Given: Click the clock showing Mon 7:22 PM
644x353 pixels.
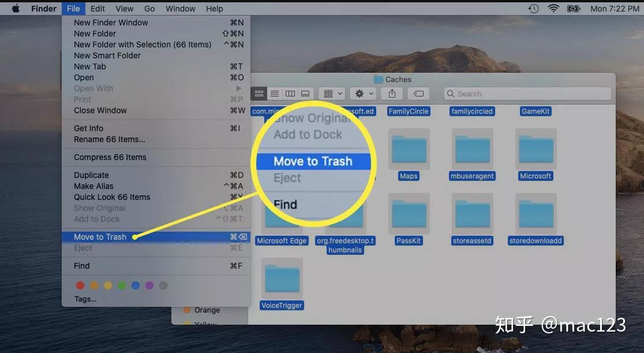Looking at the screenshot, I should 615,9.
